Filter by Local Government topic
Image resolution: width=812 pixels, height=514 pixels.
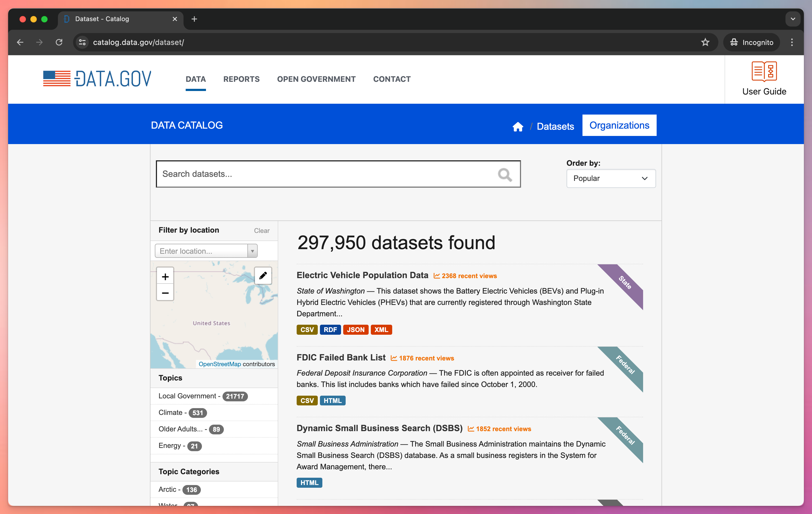[203, 396]
